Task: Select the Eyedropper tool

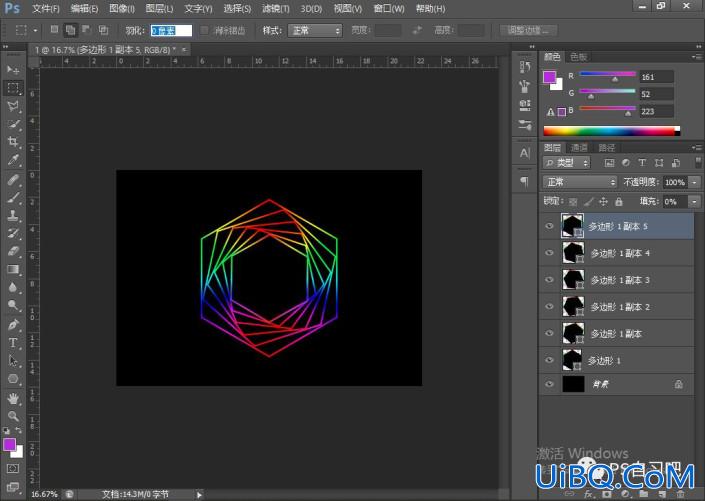Action: click(13, 160)
